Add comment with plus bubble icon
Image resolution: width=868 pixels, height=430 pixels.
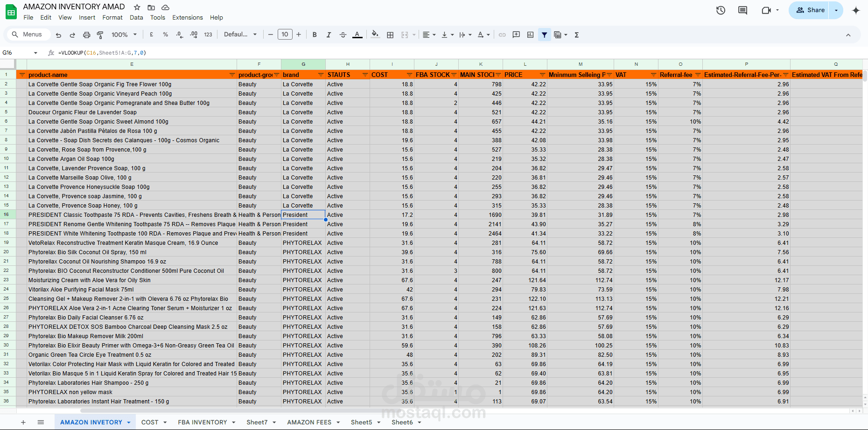(x=516, y=35)
